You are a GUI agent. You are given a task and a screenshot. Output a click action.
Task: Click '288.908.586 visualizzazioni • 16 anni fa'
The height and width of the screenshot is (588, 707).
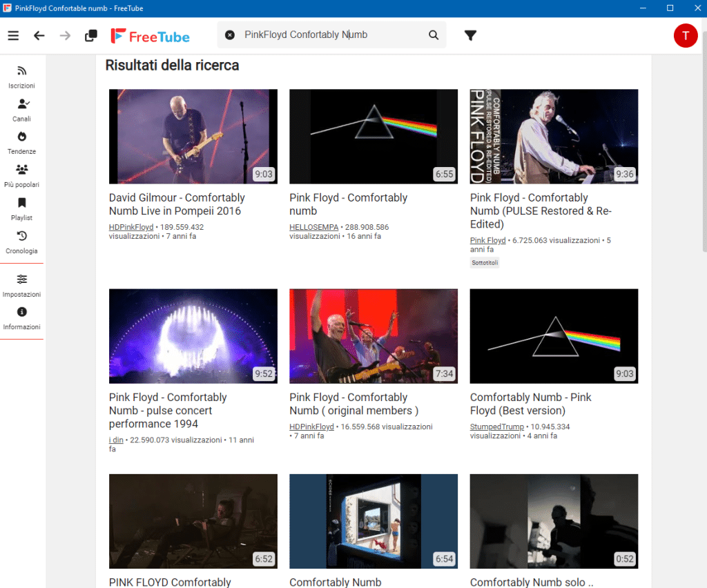pos(339,232)
